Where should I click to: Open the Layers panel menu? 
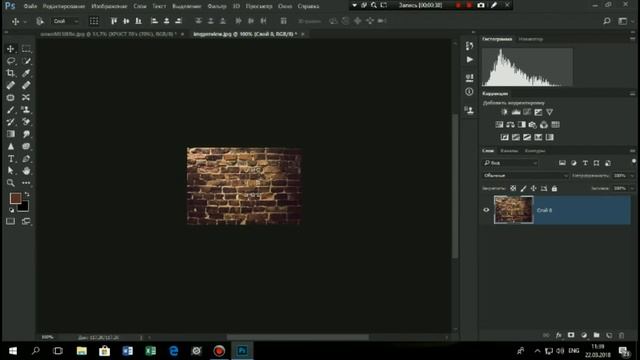coord(632,151)
